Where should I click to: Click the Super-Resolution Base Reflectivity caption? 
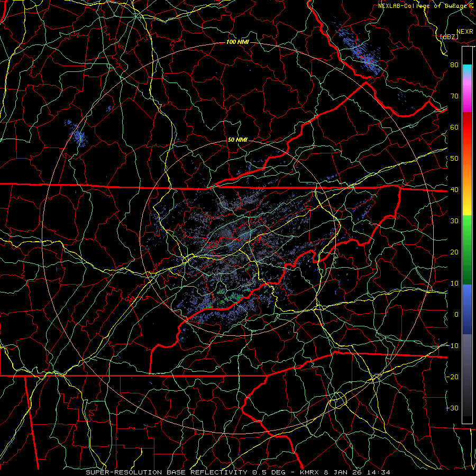pos(237,472)
